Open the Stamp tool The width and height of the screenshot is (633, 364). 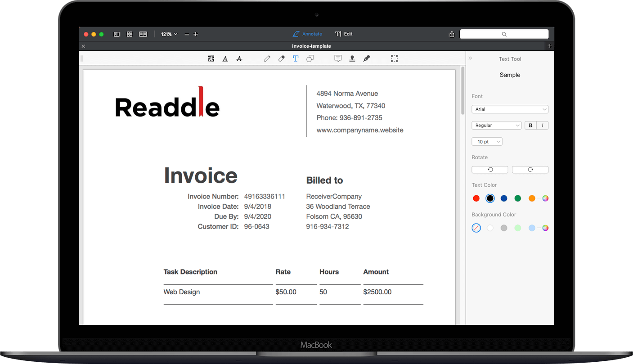click(352, 58)
